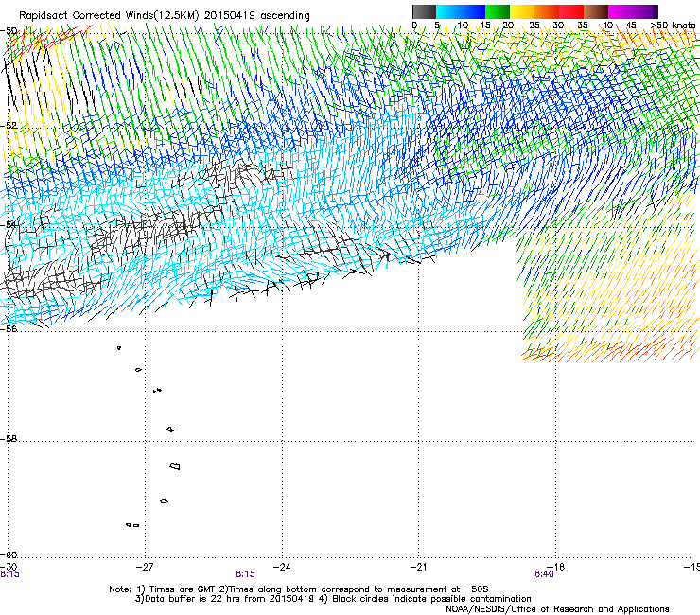The height and width of the screenshot is (615, 700).
Task: Click the '30' legend scale label
Action: click(558, 26)
